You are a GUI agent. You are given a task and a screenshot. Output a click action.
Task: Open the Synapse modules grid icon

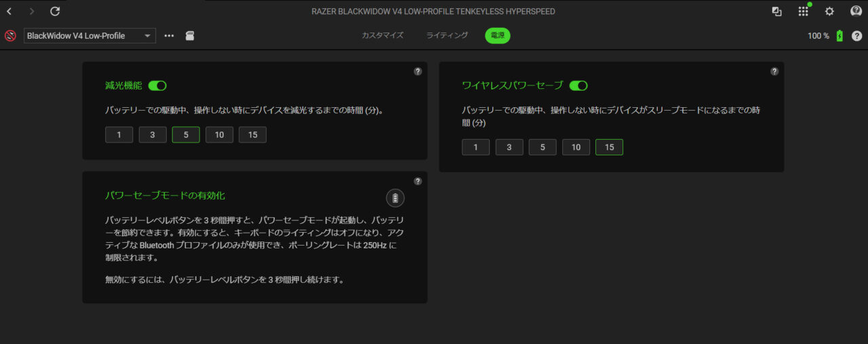coord(803,12)
